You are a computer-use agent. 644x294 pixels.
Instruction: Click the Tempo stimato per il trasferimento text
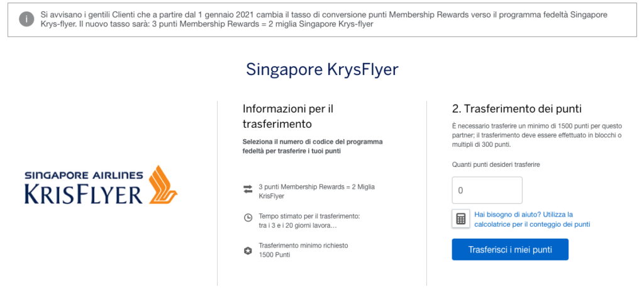click(309, 221)
